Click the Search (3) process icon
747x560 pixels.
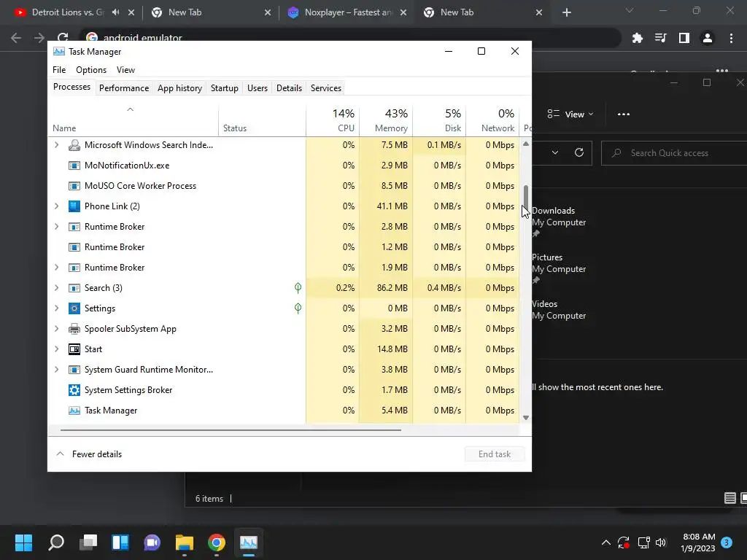point(74,288)
